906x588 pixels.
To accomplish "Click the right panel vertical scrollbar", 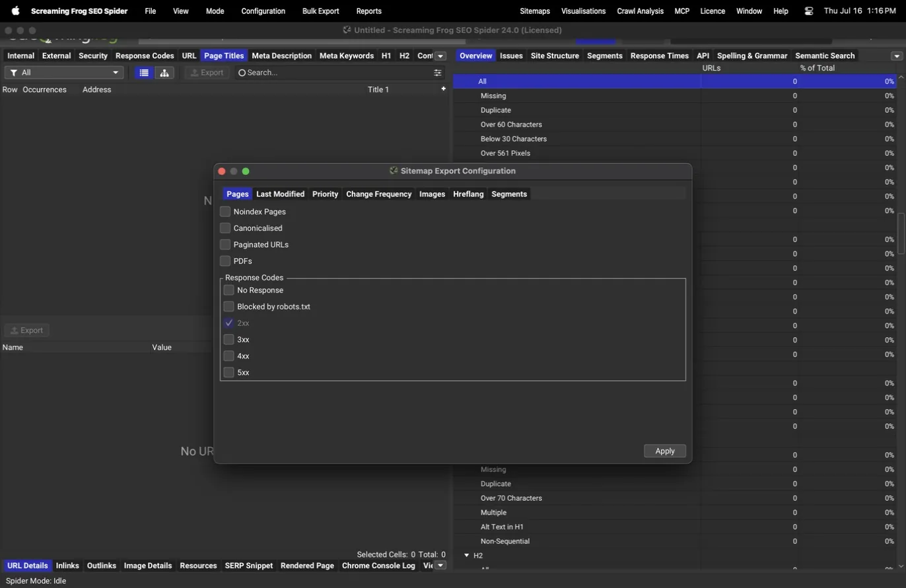I will [901, 232].
